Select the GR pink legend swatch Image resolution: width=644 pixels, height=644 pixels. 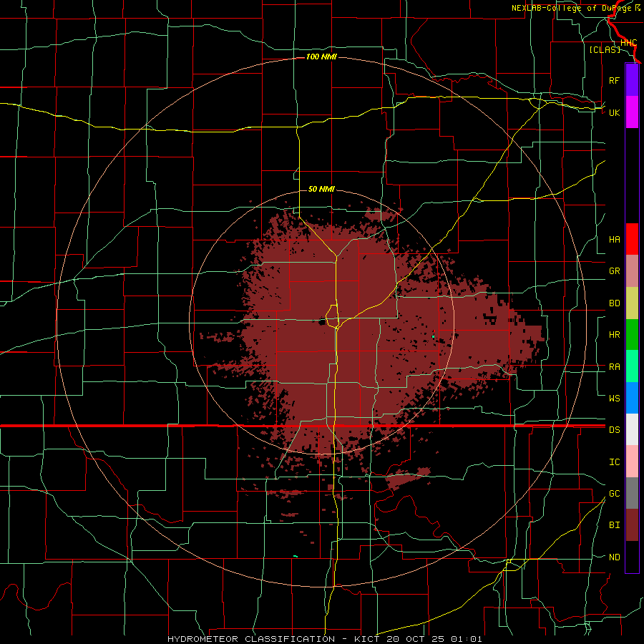pos(632,270)
